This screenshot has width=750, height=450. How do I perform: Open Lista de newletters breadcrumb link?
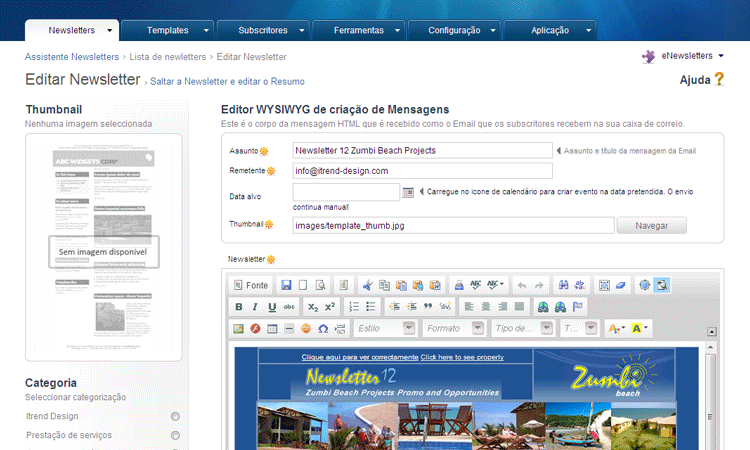pyautogui.click(x=167, y=57)
